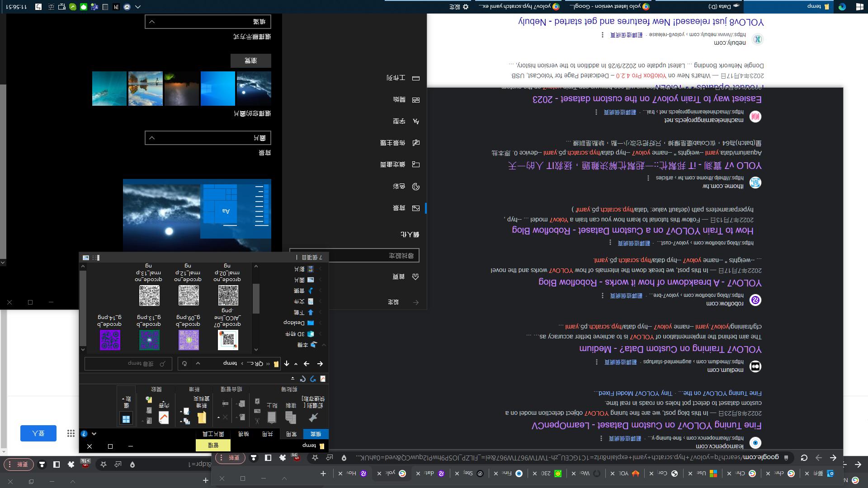Click the 瀏覽 browse button in Settings

[x=251, y=61]
